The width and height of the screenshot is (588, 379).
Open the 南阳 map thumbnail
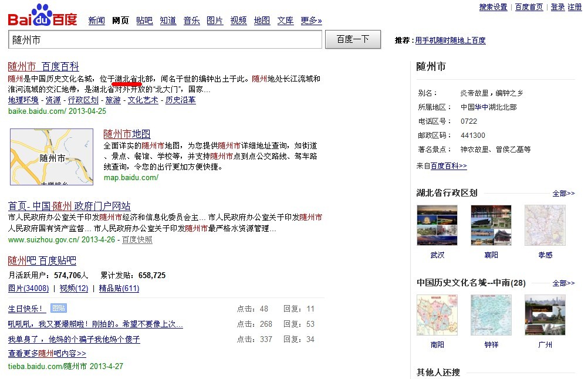[x=437, y=314]
